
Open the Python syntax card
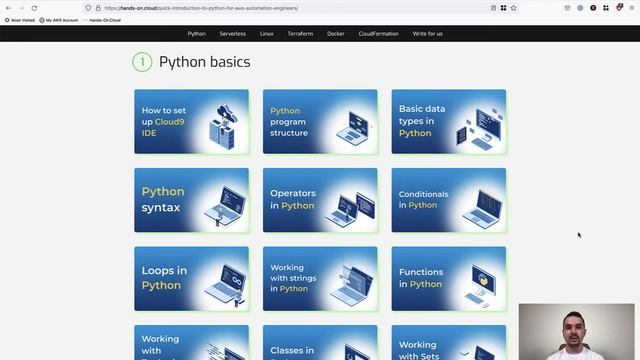[191, 200]
